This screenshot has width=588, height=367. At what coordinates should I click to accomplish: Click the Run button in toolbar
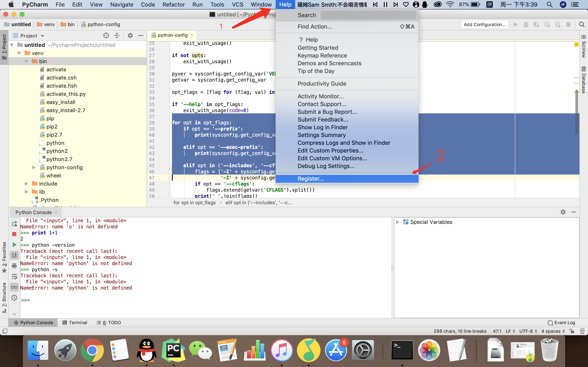coord(515,24)
